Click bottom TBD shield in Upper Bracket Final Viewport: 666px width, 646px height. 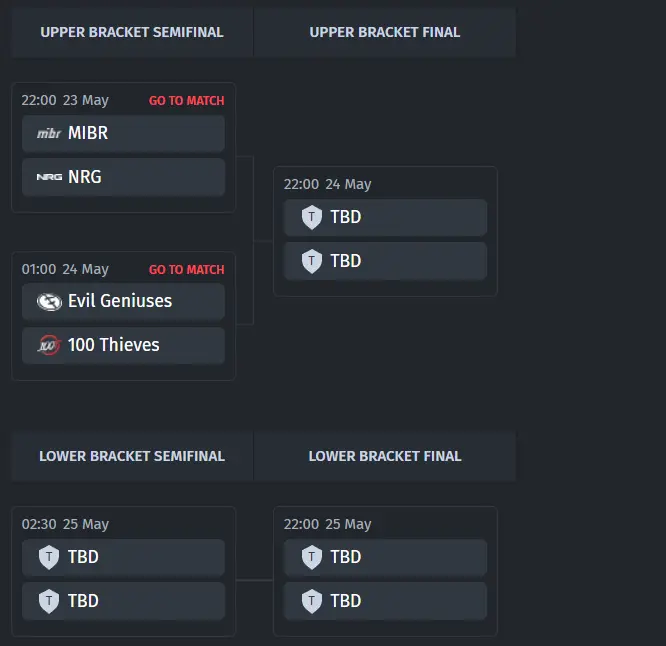[x=312, y=261]
